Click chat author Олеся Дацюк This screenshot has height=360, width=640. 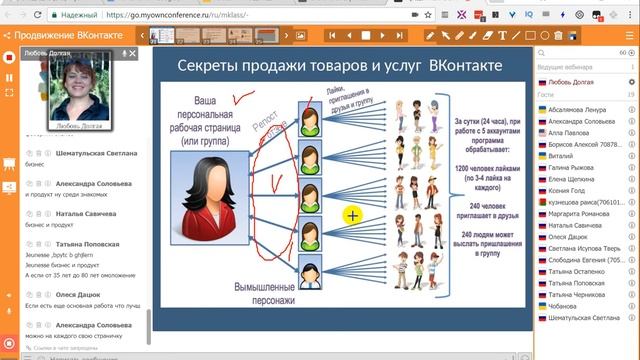(78, 295)
